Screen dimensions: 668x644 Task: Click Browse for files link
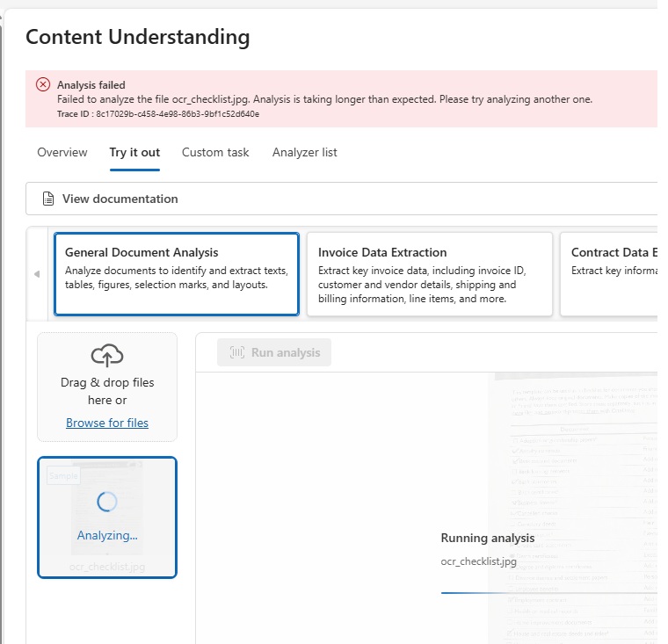(x=107, y=423)
